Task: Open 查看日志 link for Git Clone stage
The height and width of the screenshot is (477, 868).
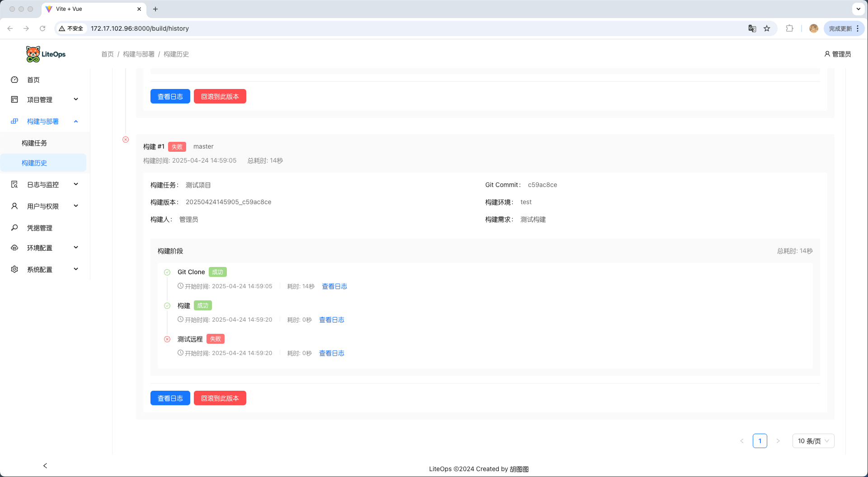Action: click(334, 286)
